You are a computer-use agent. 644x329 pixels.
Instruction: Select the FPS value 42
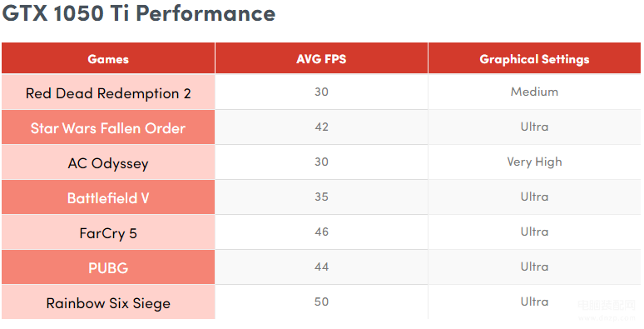point(322,127)
